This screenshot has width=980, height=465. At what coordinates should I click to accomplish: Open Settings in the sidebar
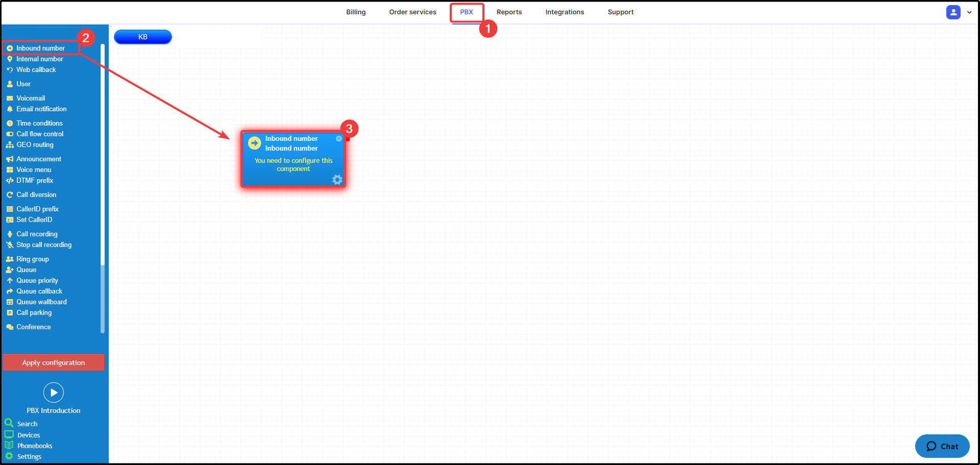tap(29, 457)
